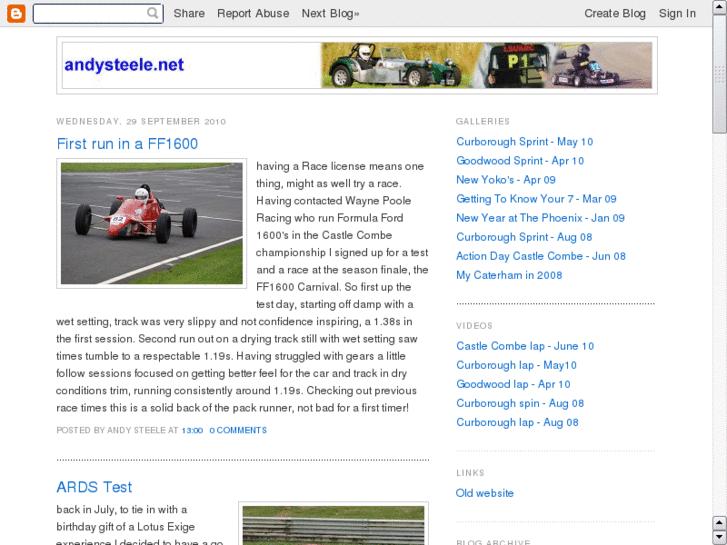Image resolution: width=727 pixels, height=545 pixels.
Task: Open gallery Curborough Sprint - May 10
Action: (524, 141)
